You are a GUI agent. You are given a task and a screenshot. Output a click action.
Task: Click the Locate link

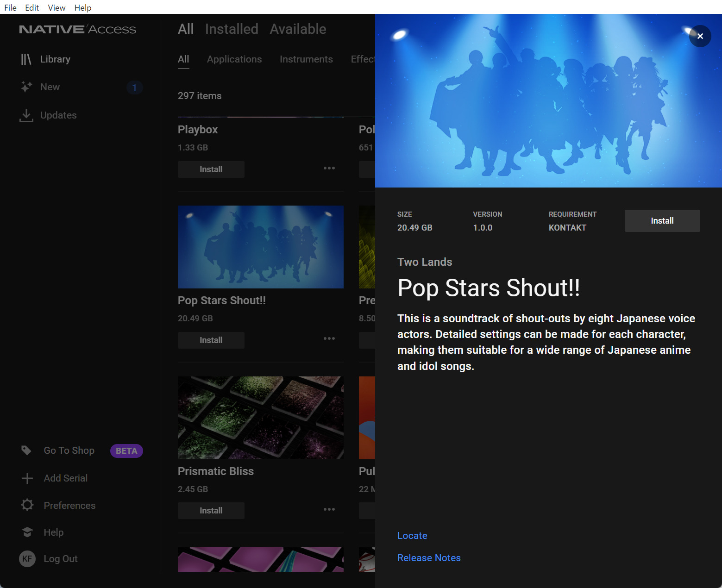pos(412,536)
